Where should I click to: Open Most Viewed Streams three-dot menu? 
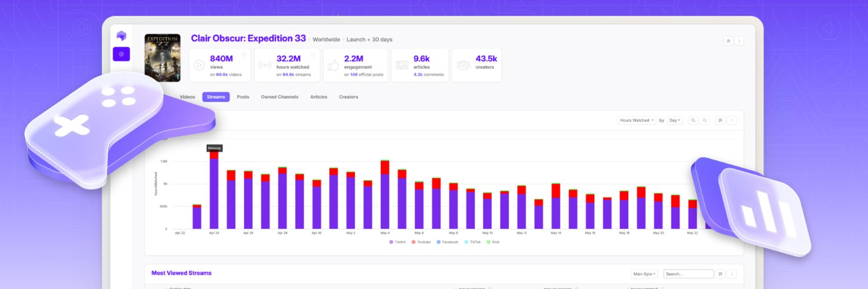point(731,274)
